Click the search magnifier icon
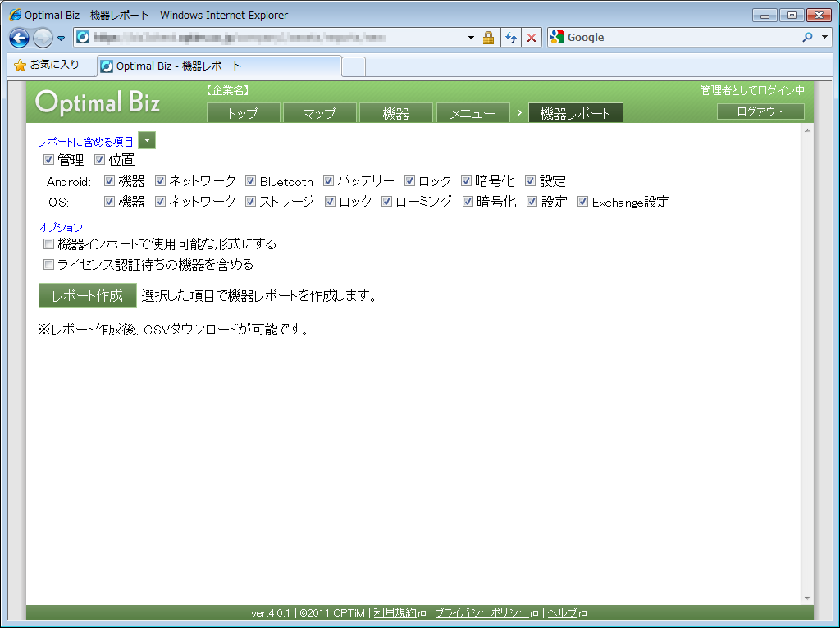 click(807, 37)
